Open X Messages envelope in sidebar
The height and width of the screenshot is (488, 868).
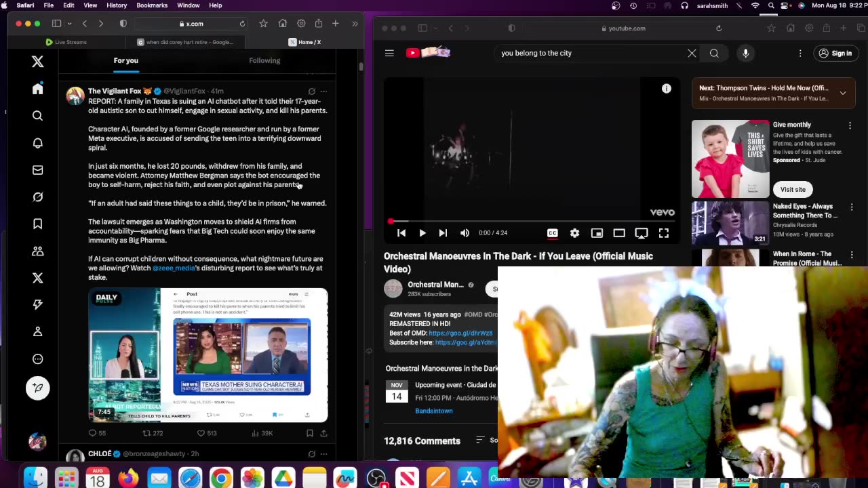pos(38,170)
